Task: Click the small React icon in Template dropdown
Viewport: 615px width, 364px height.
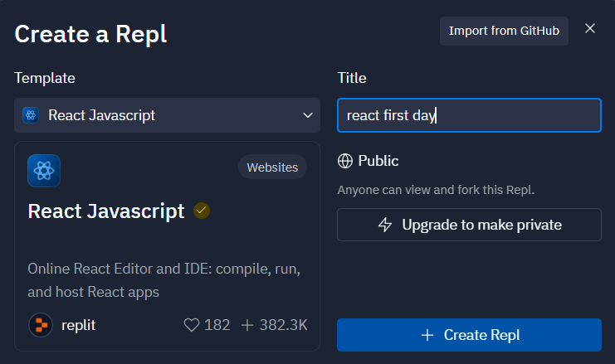Action: tap(31, 115)
